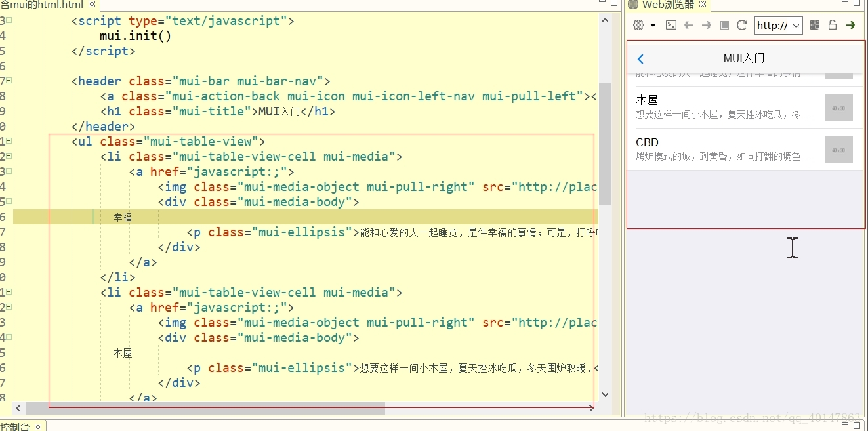Close the 控制台 console tab
This screenshot has height=431, width=868.
(x=38, y=426)
